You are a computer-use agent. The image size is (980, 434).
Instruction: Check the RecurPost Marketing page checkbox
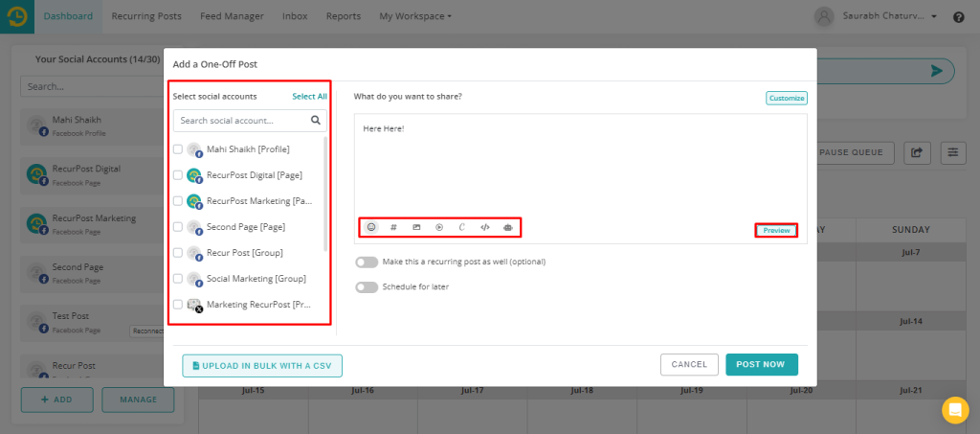[178, 201]
